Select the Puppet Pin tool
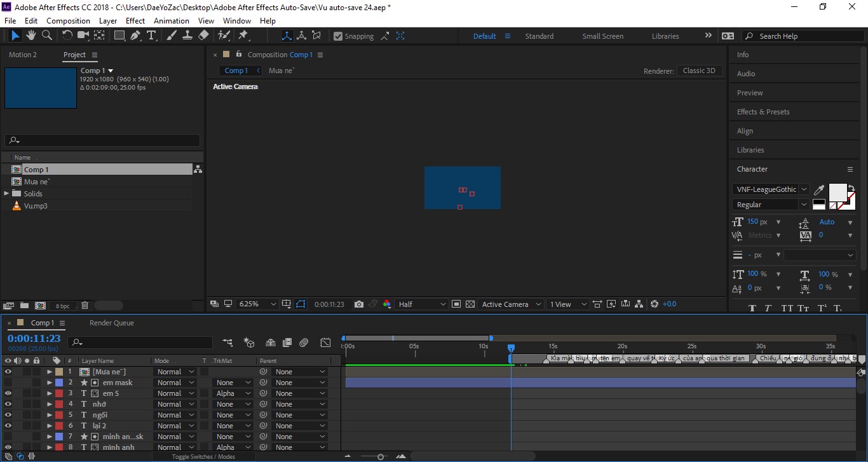Viewport: 868px width, 462px height. click(243, 36)
